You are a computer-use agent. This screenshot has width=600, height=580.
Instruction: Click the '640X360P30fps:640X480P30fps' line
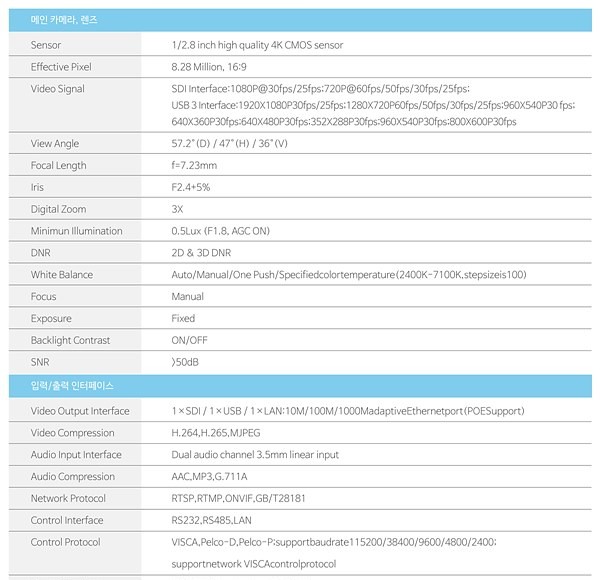click(x=344, y=122)
